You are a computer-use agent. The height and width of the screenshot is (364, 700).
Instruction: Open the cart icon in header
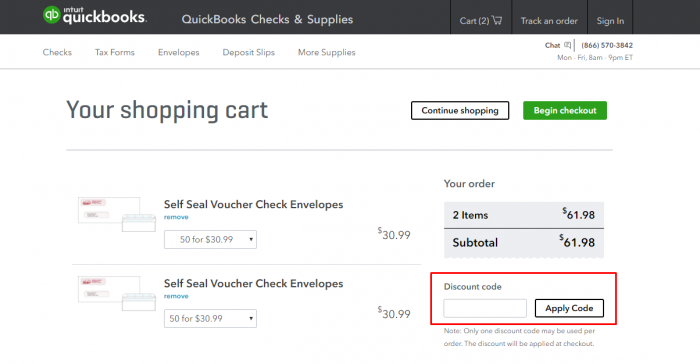[x=496, y=20]
